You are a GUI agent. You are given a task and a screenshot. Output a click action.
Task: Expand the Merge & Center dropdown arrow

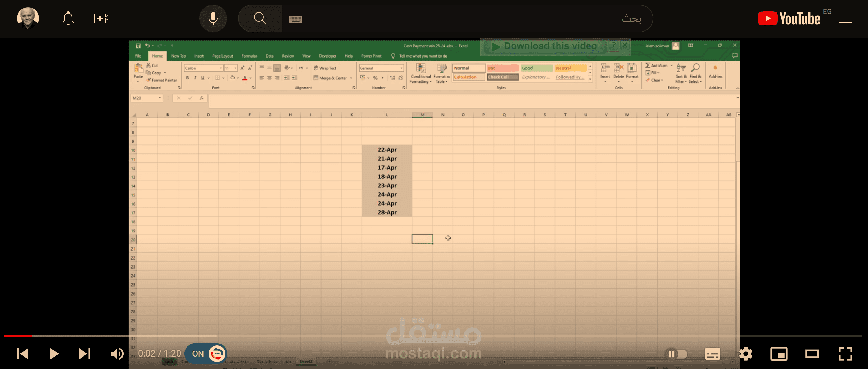click(351, 78)
